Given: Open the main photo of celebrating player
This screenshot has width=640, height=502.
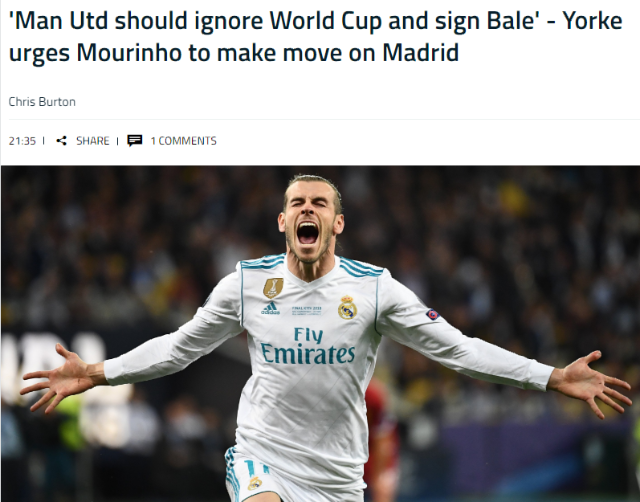Looking at the screenshot, I should 320,333.
